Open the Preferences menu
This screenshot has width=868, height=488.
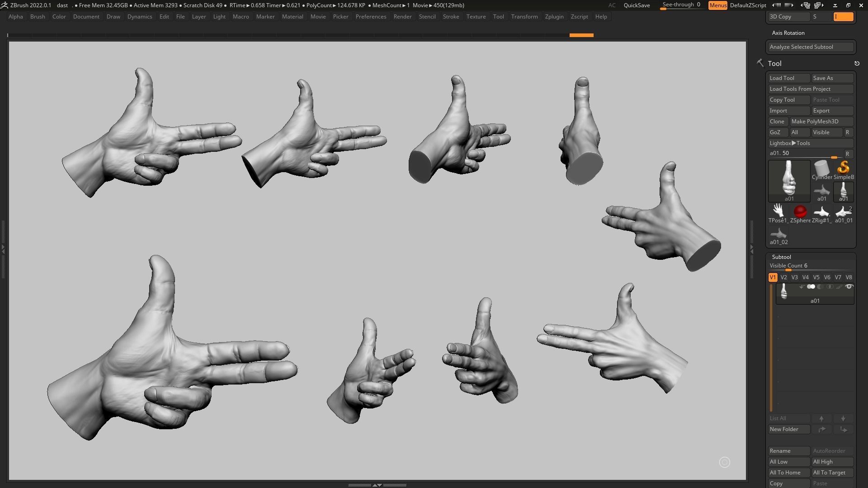371,17
